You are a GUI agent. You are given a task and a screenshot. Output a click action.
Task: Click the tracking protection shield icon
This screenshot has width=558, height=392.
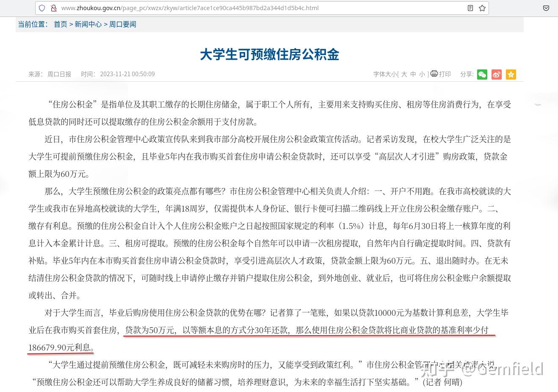tap(42, 8)
